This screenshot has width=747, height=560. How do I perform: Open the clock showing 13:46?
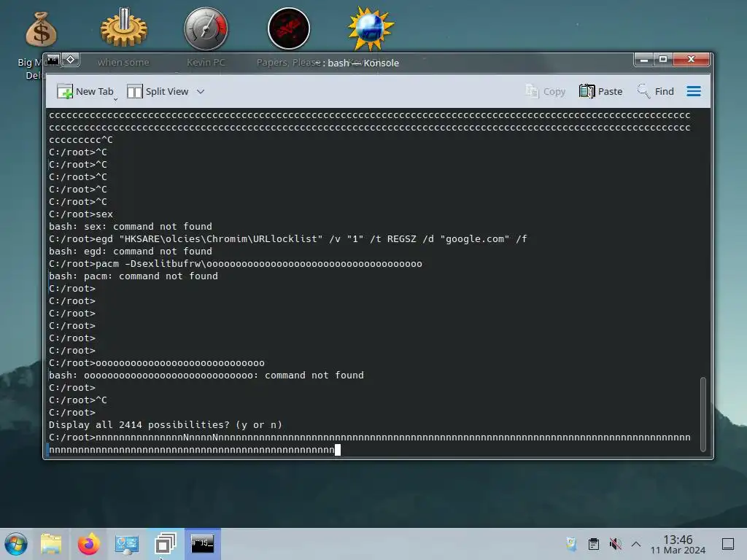pos(678,544)
